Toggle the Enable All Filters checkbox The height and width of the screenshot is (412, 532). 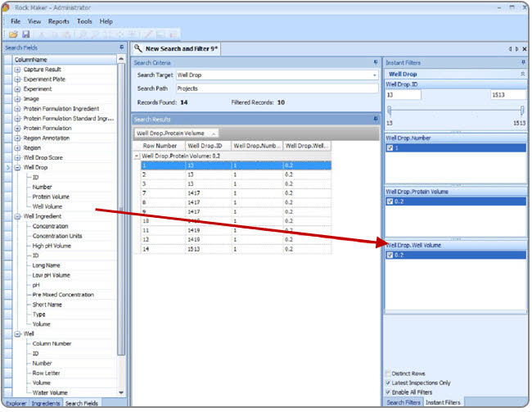pos(388,392)
